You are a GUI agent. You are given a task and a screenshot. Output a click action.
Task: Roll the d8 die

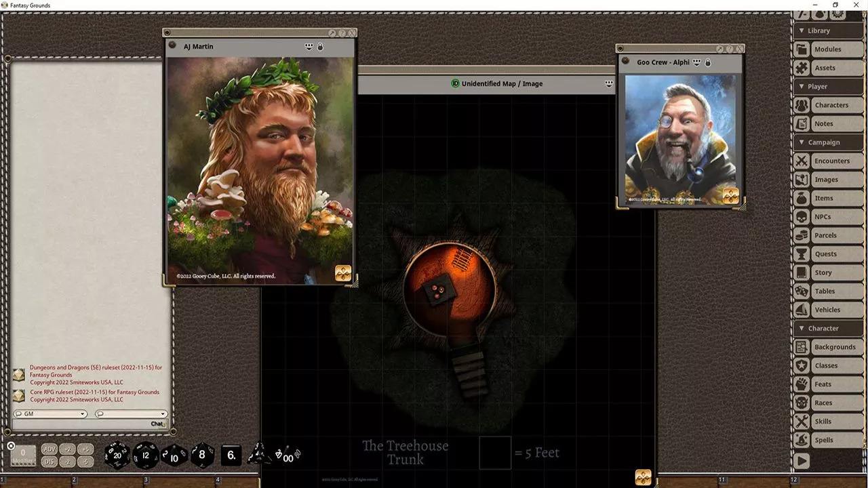click(x=201, y=455)
